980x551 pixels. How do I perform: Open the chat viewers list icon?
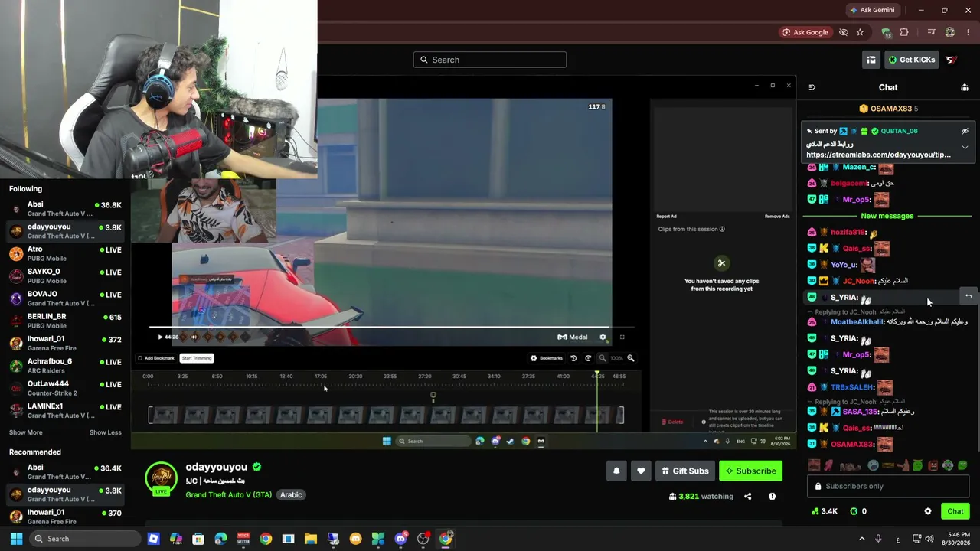click(965, 87)
